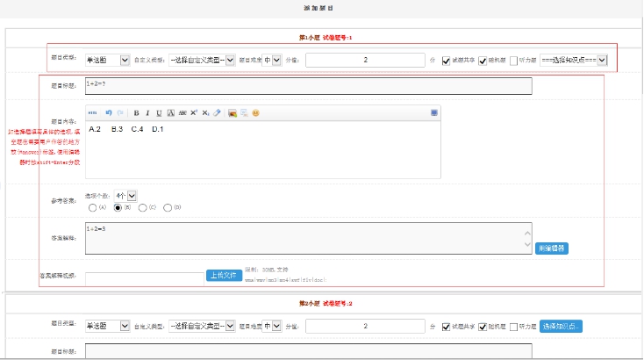Enable the 听力题 checkbox in question 1
This screenshot has width=644, height=360.
point(514,61)
